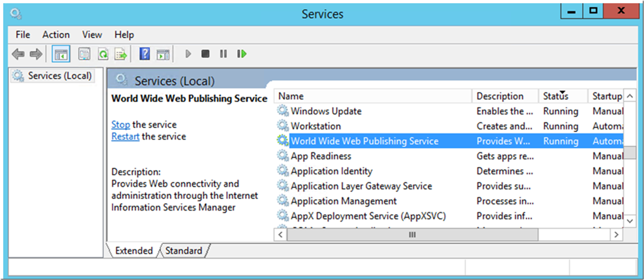Viewport: 644px width, 280px height.
Task: Click Running status of Windows Update
Action: 561,111
